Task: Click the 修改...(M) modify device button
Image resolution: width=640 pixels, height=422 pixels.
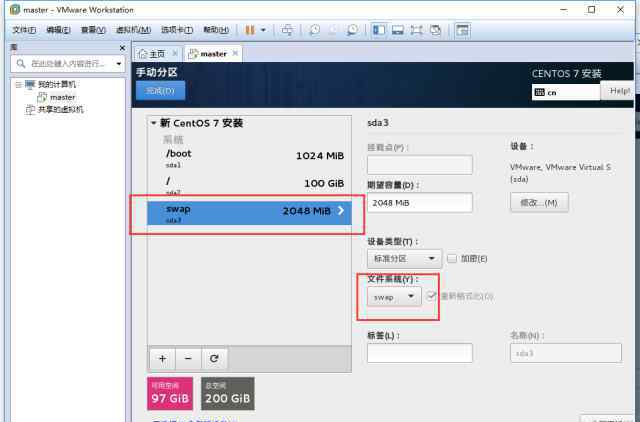Action: 539,202
